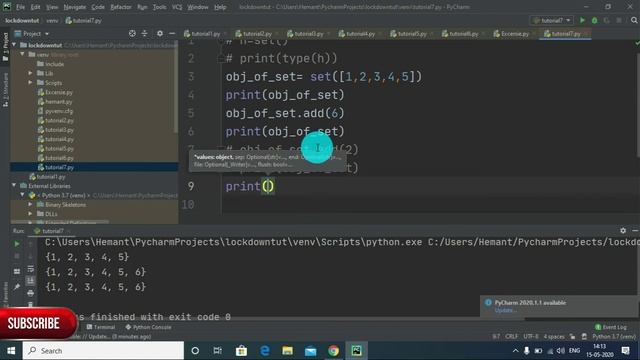Show hidden tray icons chevron
The width and height of the screenshot is (640, 360).
(x=516, y=351)
